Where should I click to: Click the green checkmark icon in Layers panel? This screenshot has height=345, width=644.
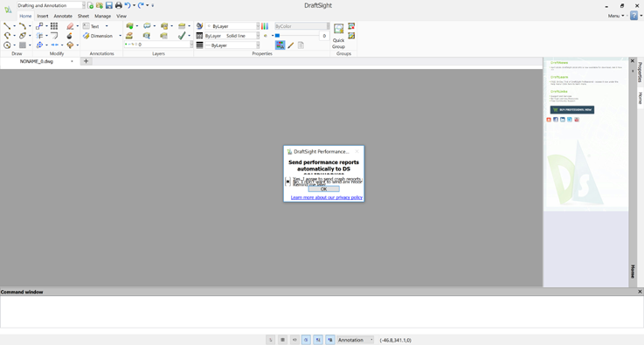pos(182,36)
